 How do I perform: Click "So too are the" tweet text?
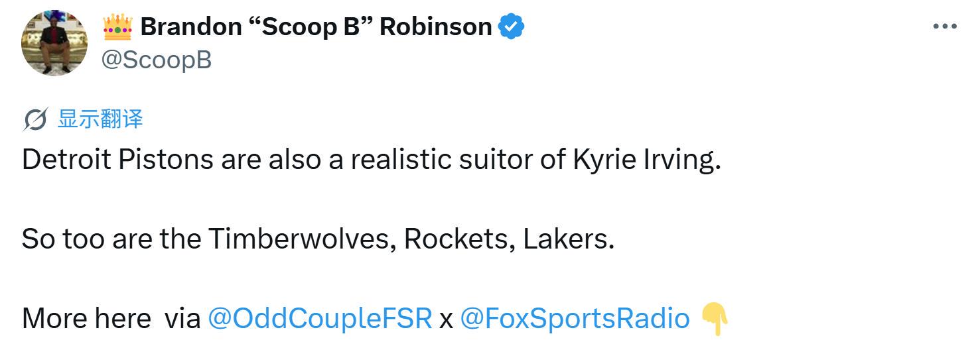[x=111, y=239]
